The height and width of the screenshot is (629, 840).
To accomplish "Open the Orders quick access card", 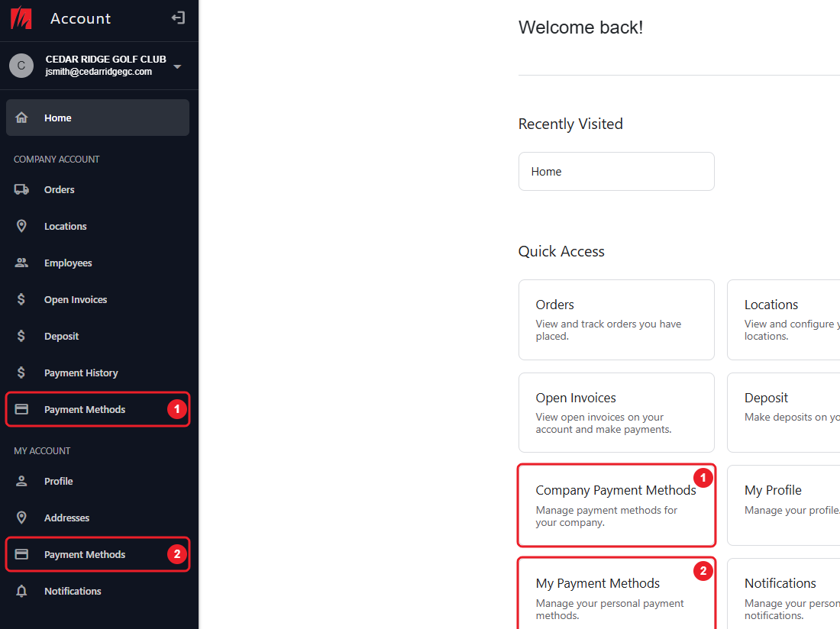I will [x=616, y=320].
